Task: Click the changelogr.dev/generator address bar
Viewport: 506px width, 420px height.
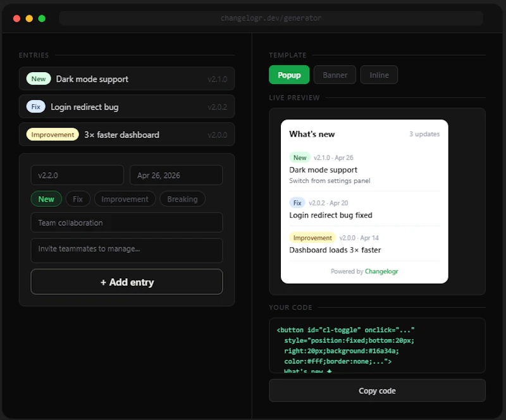Action: pos(271,18)
